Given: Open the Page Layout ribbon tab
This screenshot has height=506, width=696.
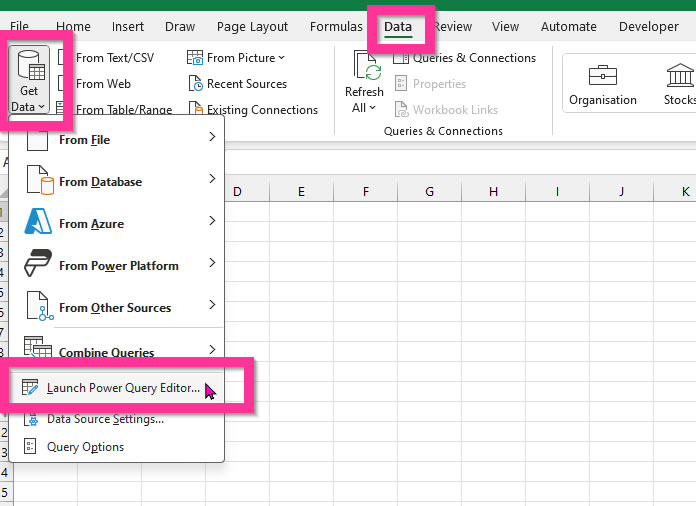Looking at the screenshot, I should pos(252,27).
